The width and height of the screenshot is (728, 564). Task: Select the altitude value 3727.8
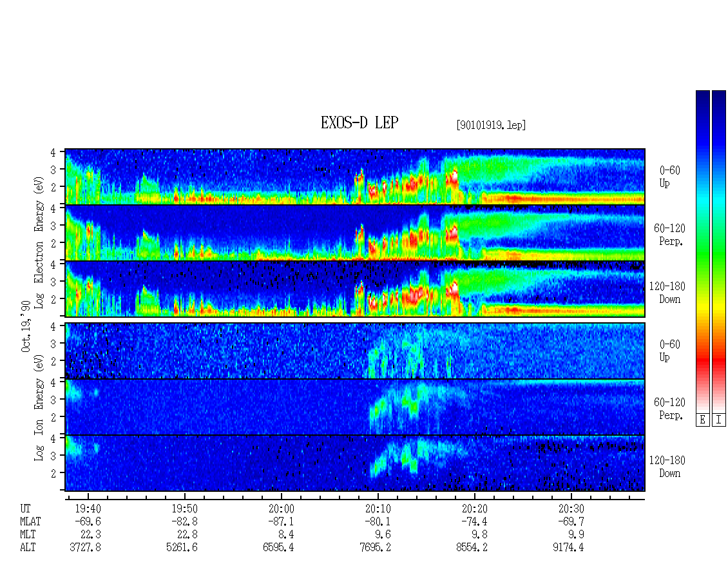pos(86,548)
